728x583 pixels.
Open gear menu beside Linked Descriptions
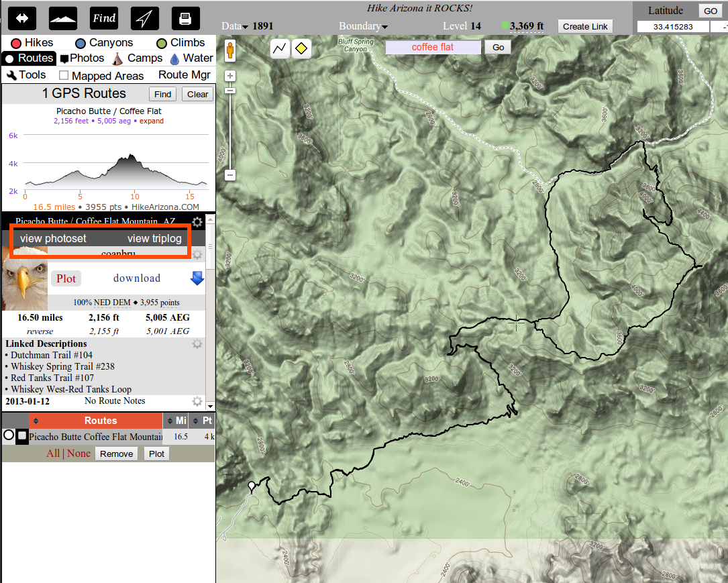[197, 343]
